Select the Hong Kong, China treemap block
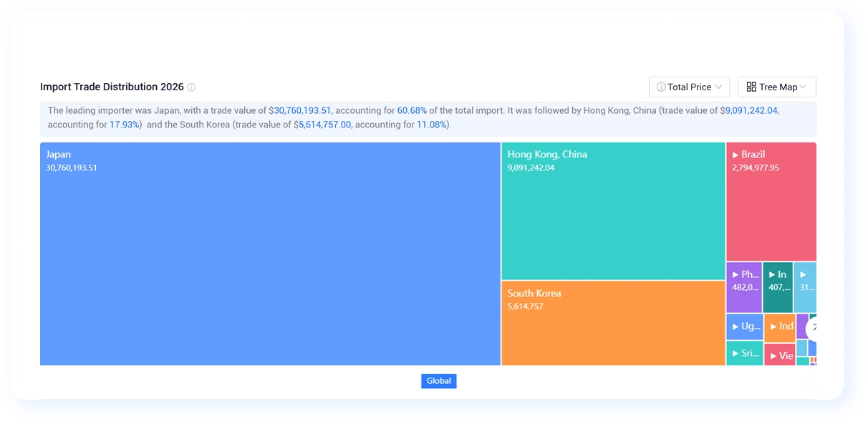The height and width of the screenshot is (424, 868). [x=614, y=211]
